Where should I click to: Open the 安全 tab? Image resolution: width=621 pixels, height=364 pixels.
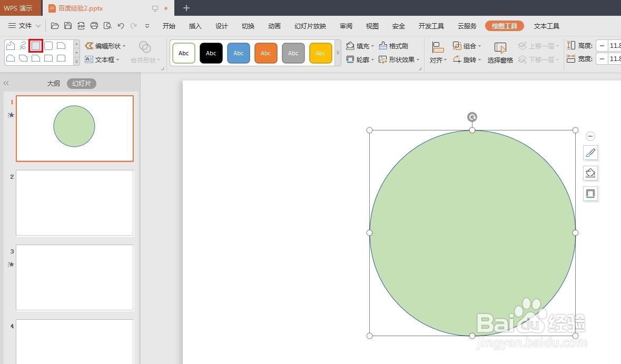click(398, 26)
